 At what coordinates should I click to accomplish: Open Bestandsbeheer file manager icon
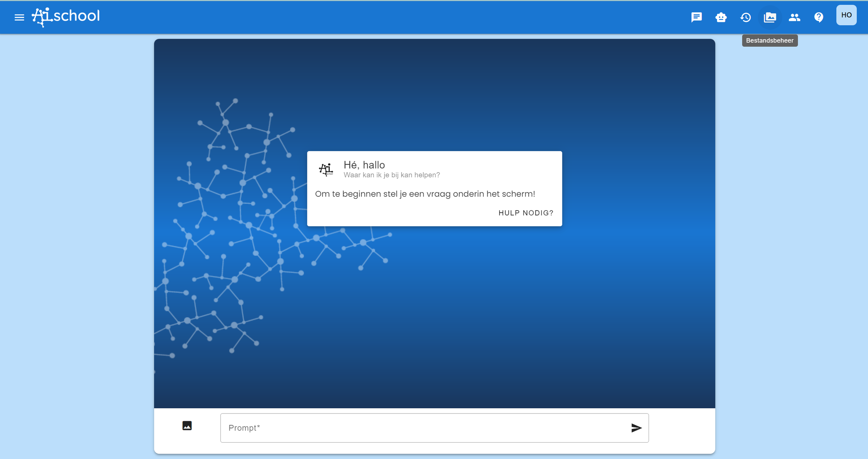coord(770,17)
